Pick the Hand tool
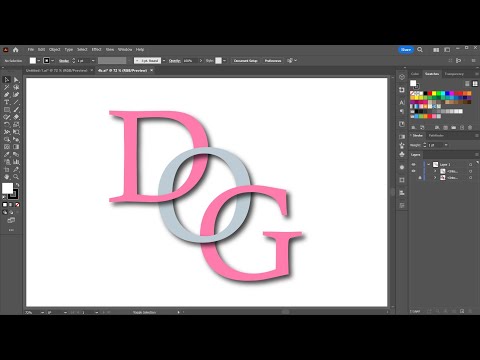480x360 pixels. coord(7,177)
